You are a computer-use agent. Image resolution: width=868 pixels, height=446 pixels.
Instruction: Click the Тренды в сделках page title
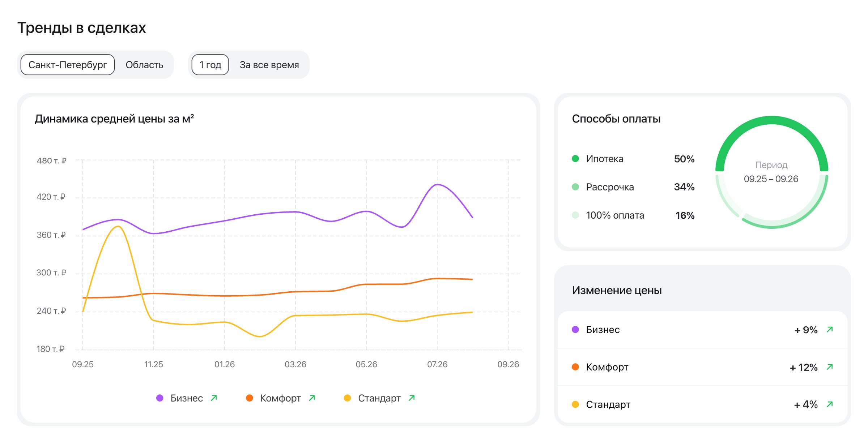pos(82,28)
